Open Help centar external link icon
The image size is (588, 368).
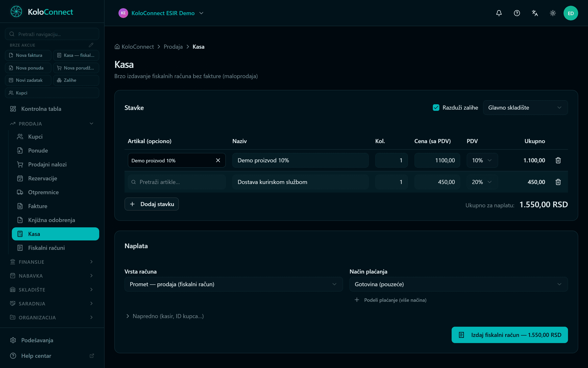click(x=92, y=356)
